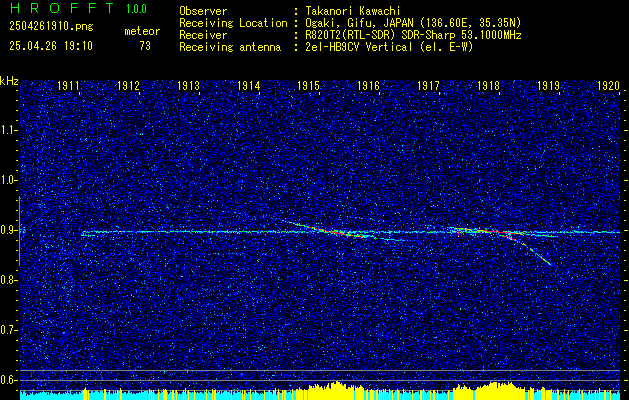Click the 'Observer' field label
This screenshot has height=400, width=629.
tap(203, 11)
